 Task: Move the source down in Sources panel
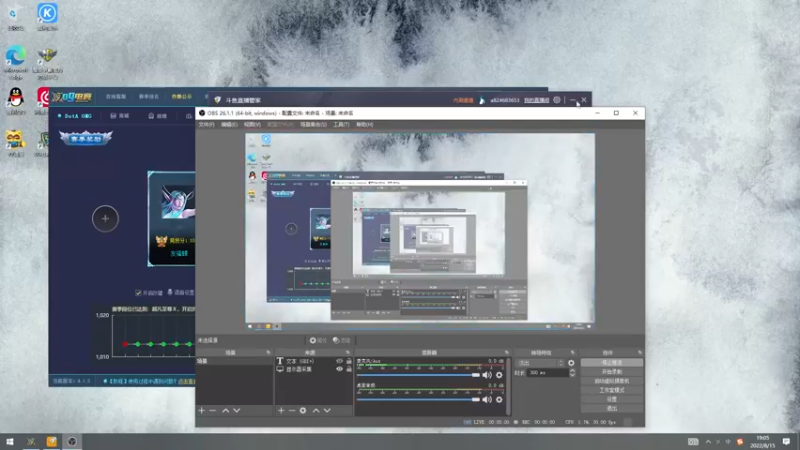point(327,410)
